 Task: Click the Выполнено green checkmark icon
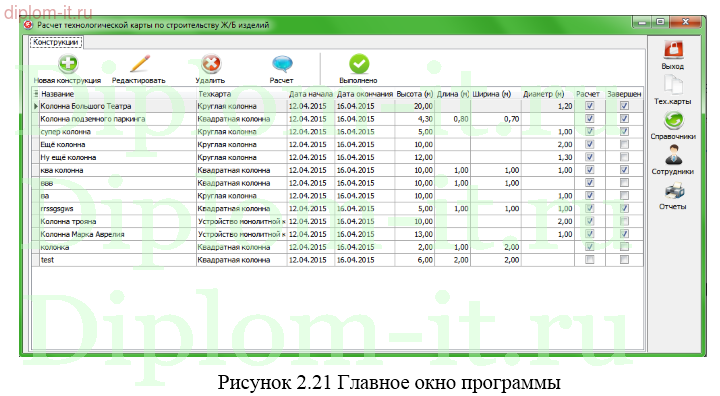pos(359,64)
